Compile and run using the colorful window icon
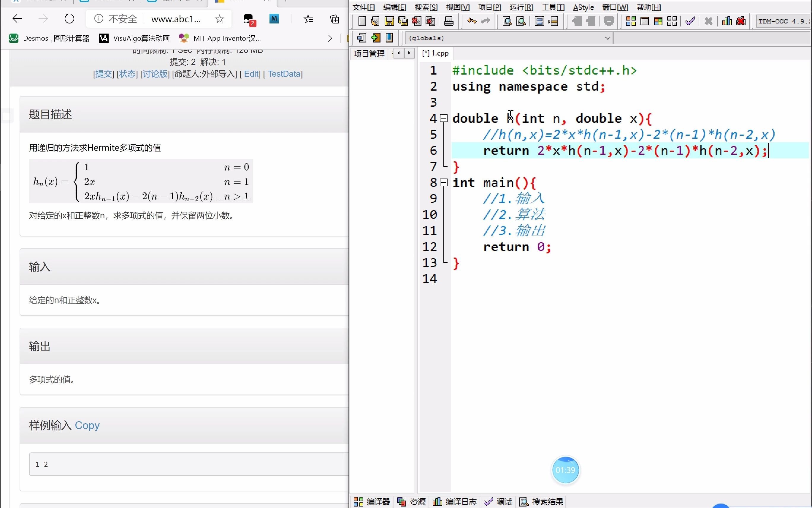Viewport: 812px width, 508px height. tap(658, 21)
